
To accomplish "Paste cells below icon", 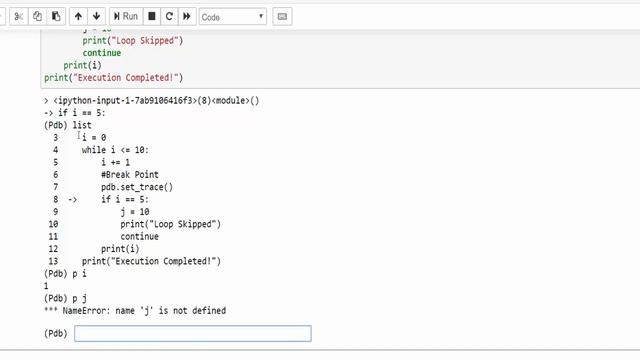I will (56, 16).
